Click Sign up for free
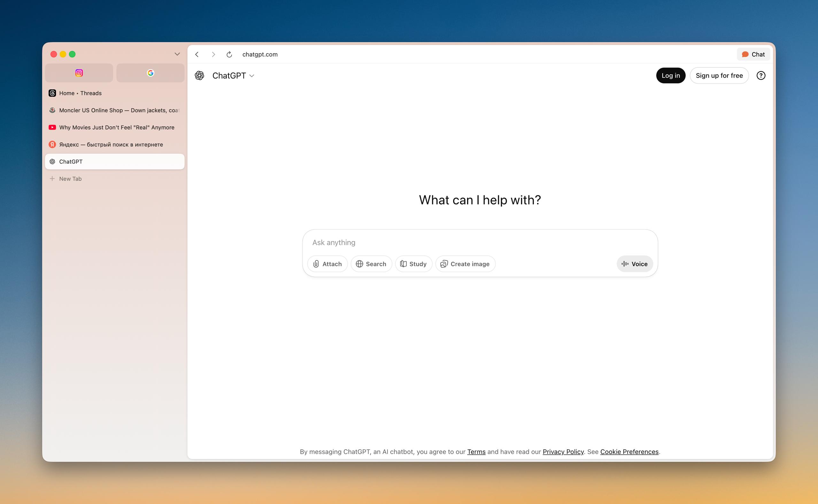The width and height of the screenshot is (818, 504). click(719, 76)
